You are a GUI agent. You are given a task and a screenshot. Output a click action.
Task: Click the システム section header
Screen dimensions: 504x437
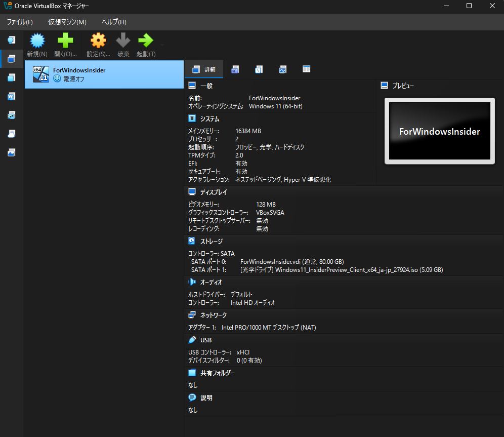210,119
